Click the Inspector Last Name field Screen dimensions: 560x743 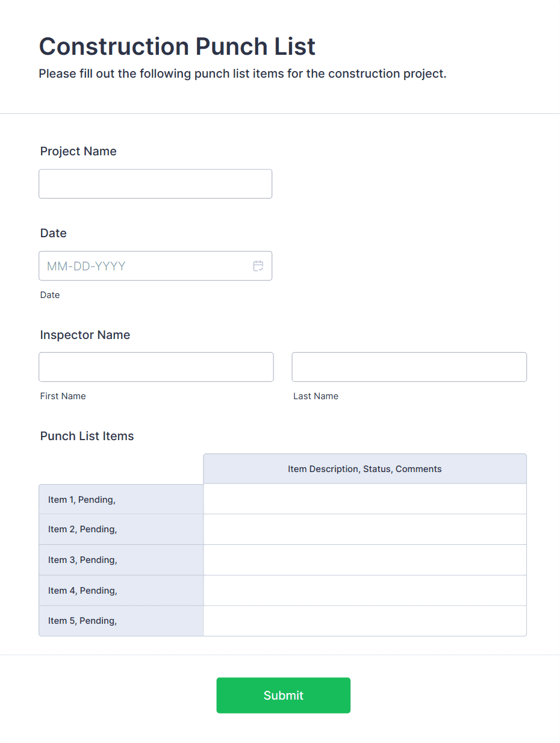coord(409,367)
